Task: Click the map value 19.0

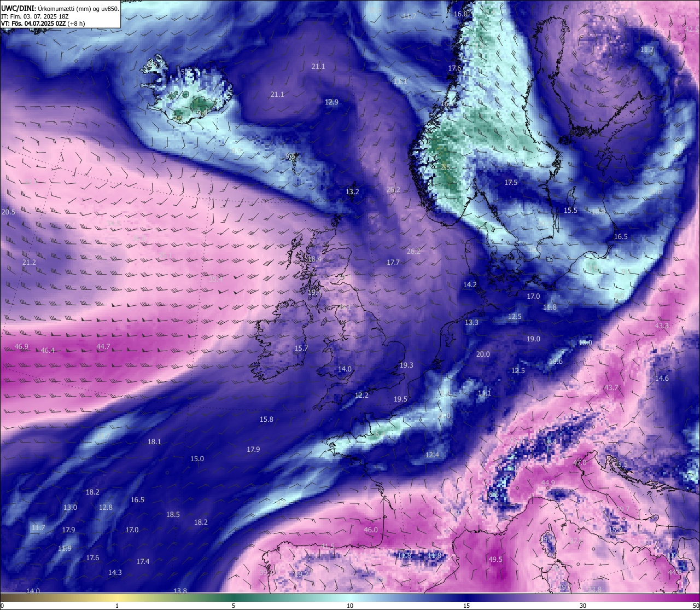Action: click(x=533, y=339)
